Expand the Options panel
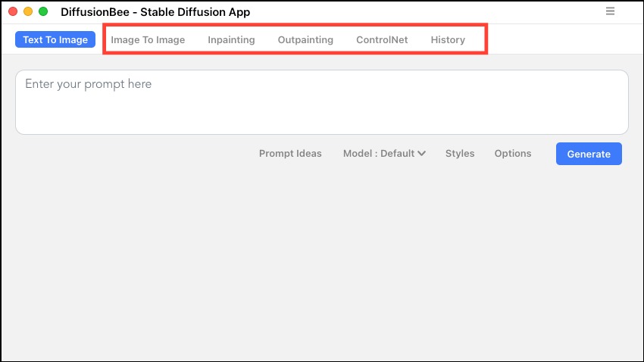 (x=513, y=154)
